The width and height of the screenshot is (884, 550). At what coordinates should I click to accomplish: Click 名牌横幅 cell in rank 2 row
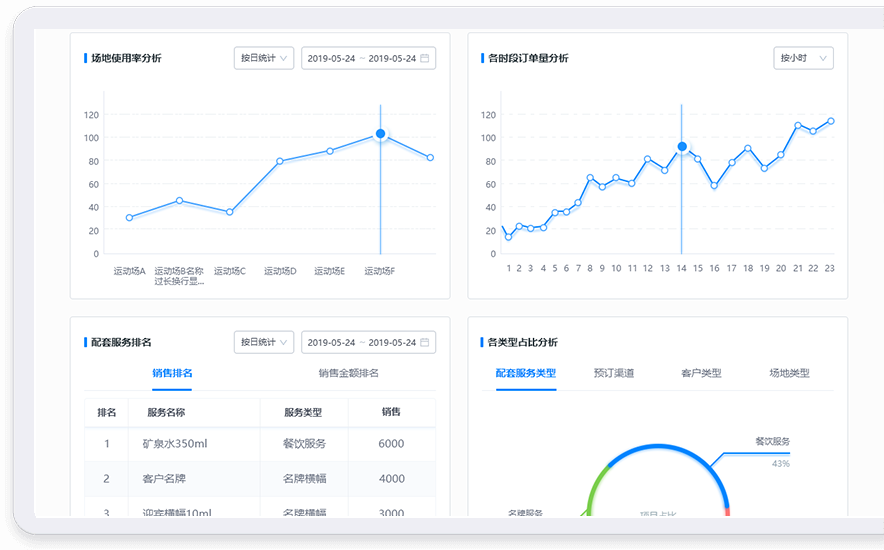pyautogui.click(x=304, y=479)
